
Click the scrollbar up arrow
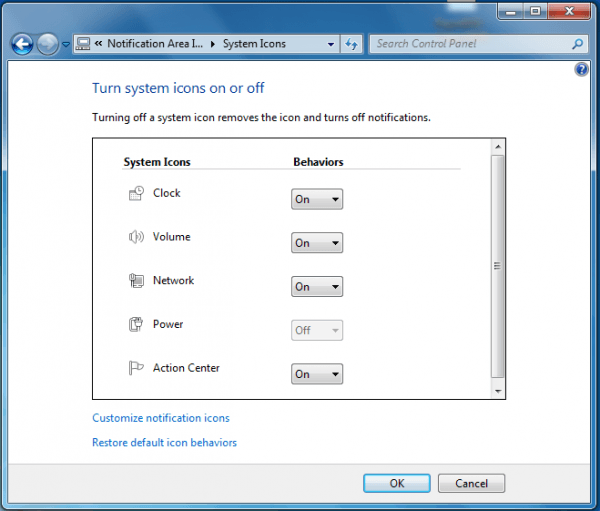click(x=498, y=147)
